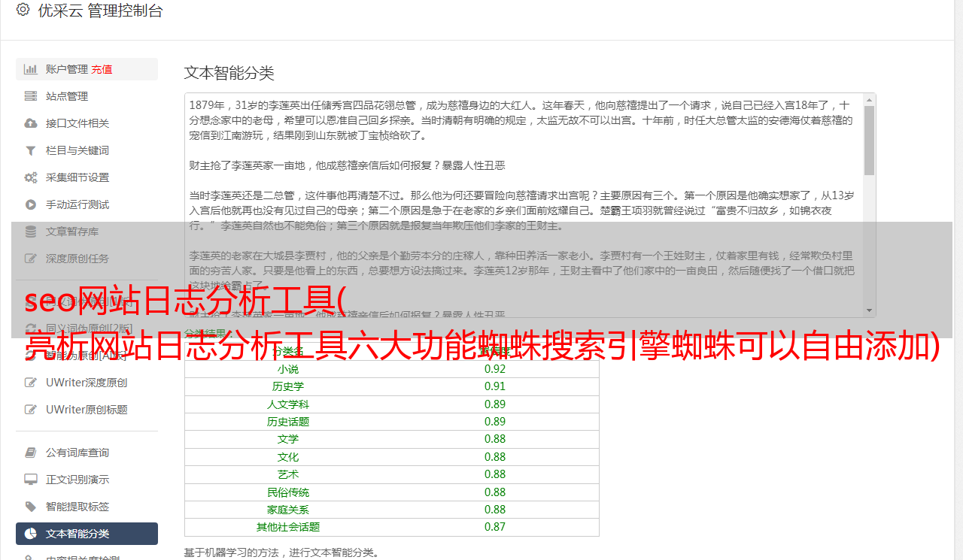The height and width of the screenshot is (560, 963).
Task: Click the 0.87 confidence value
Action: 495,527
